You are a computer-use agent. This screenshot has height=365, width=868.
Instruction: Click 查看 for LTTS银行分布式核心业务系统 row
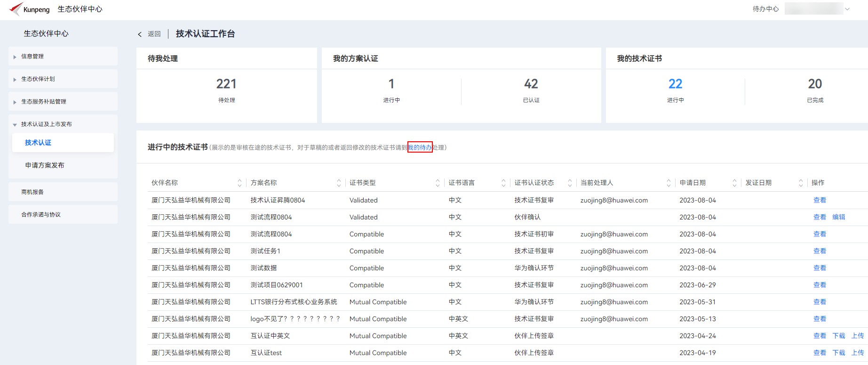click(820, 302)
